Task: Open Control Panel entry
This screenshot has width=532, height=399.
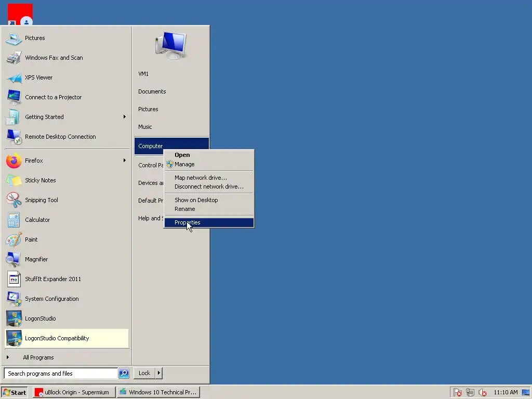Action: 151,165
